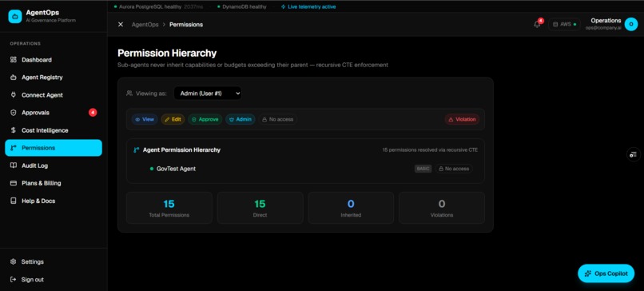The image size is (644, 291).
Task: Toggle the Violation filter chip
Action: click(462, 119)
